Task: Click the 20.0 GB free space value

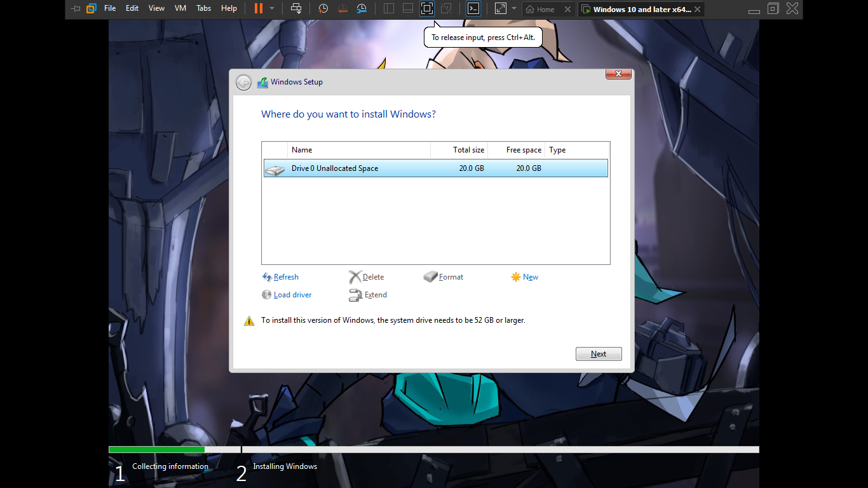Action: click(x=529, y=168)
